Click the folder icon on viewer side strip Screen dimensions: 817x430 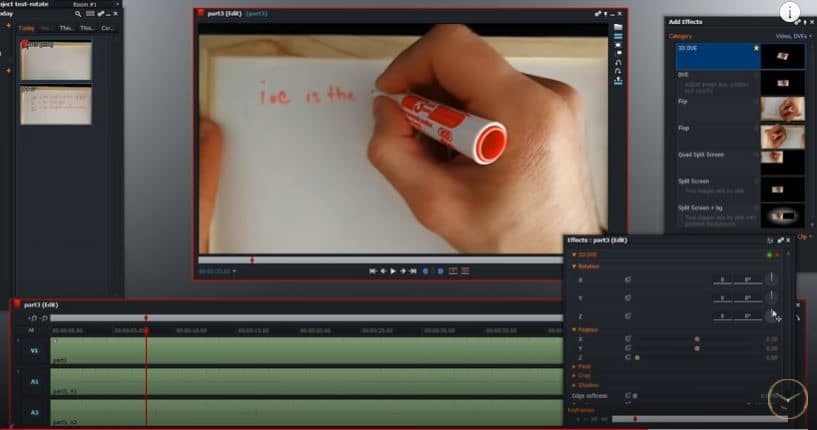(618, 28)
